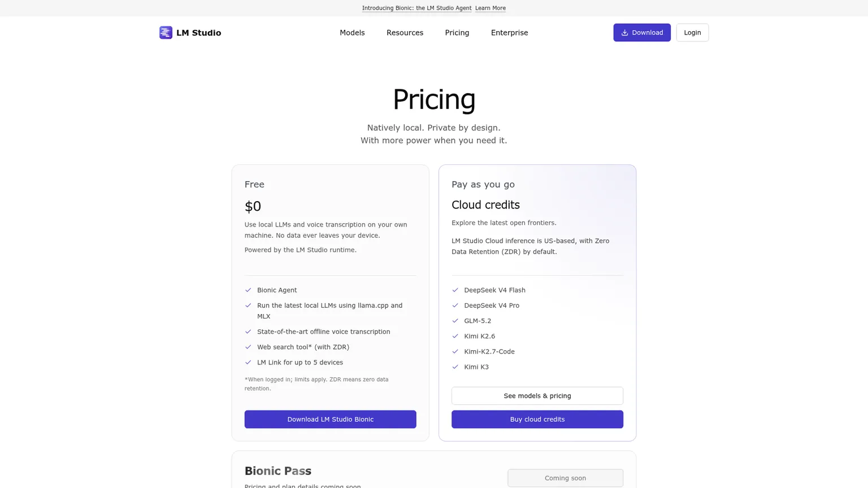The image size is (868, 488).
Task: Open the Models menu in navigation
Action: click(x=352, y=33)
